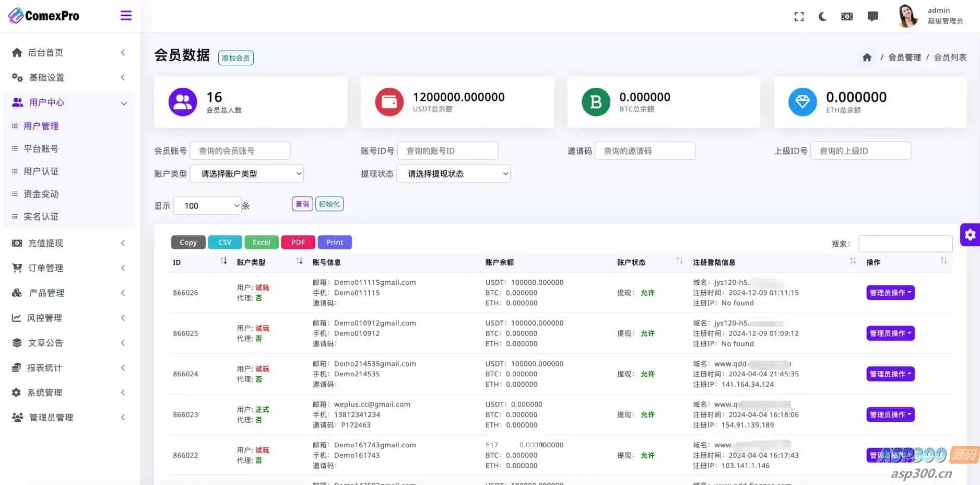Click the 产品管理 cubes icon

pyautogui.click(x=17, y=293)
